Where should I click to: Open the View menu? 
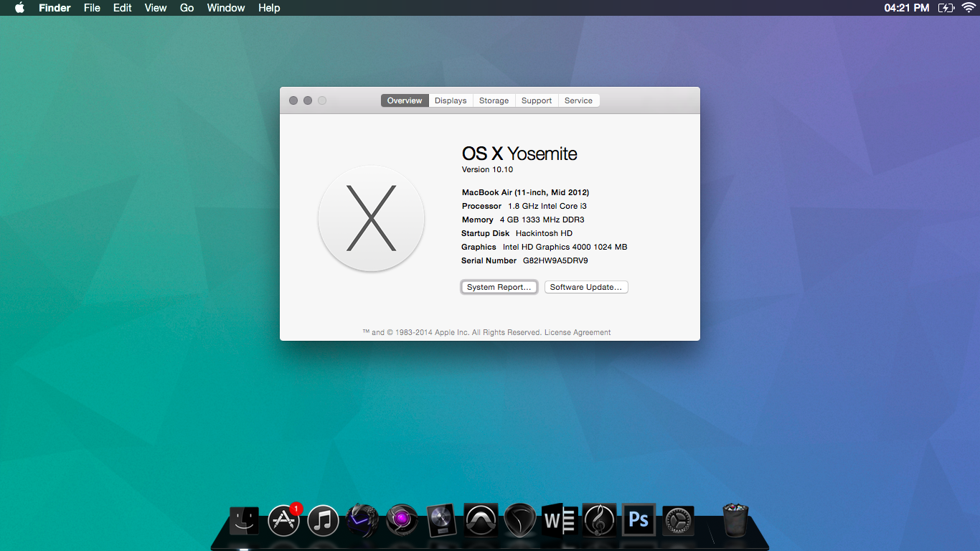coord(156,8)
